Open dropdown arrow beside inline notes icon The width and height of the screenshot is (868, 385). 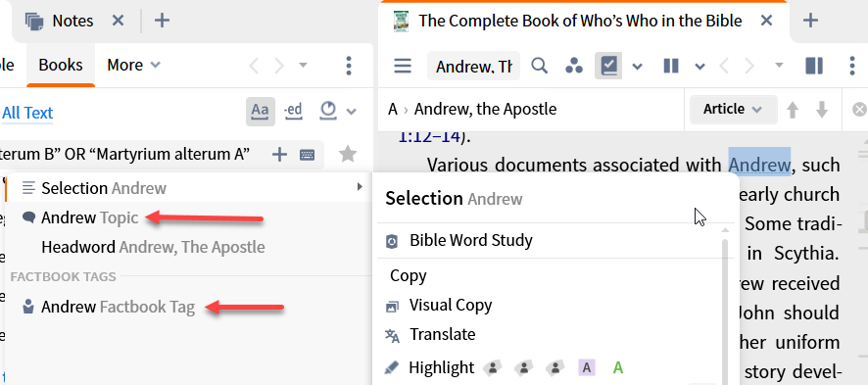pos(637,67)
